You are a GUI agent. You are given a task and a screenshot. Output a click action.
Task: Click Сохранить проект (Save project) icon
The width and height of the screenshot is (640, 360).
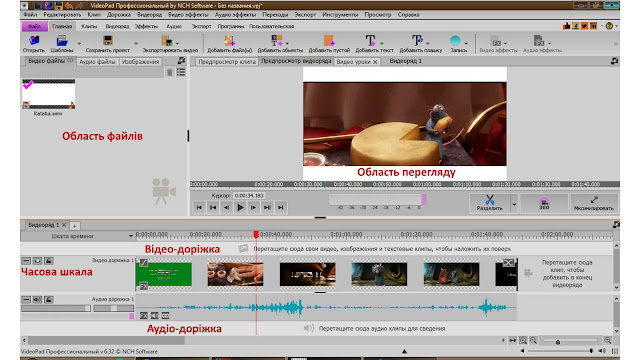click(x=108, y=41)
